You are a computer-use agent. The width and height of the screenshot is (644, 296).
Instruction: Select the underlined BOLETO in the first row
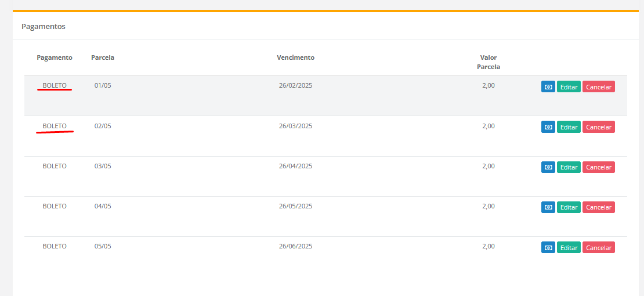click(x=55, y=85)
